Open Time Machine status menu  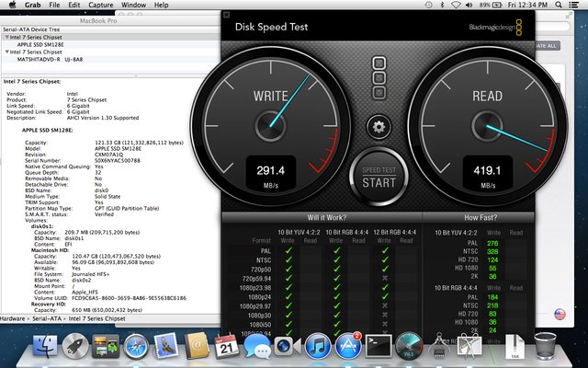[x=429, y=5]
